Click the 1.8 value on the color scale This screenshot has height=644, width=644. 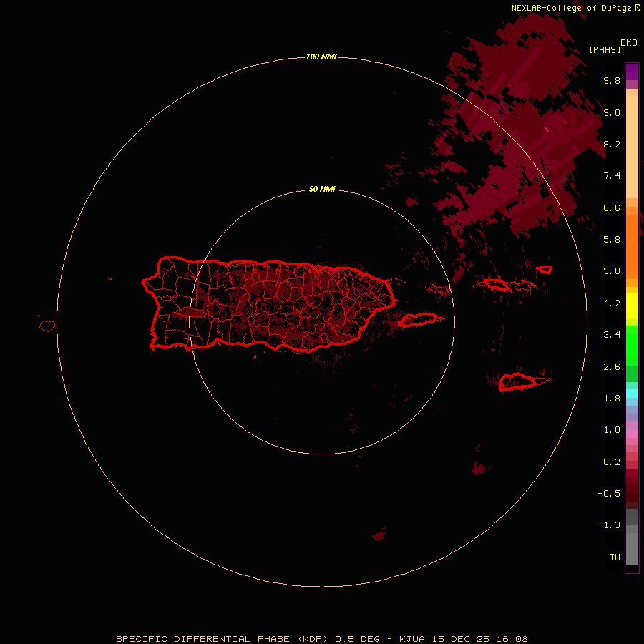(x=612, y=399)
